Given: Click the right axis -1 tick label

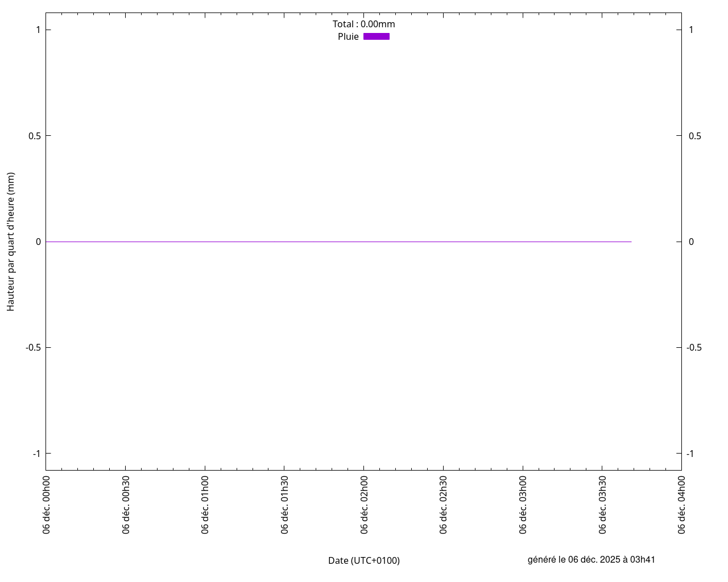Looking at the screenshot, I should pos(690,454).
